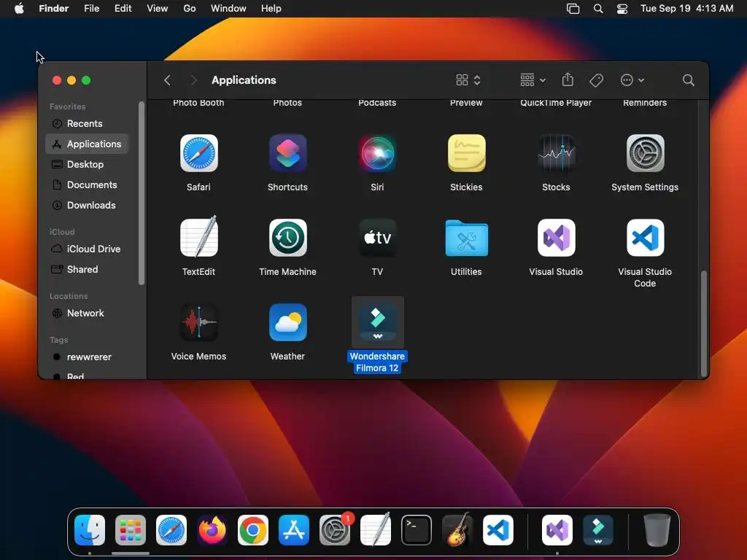This screenshot has height=560, width=747.
Task: Select the Stickies app icon
Action: tap(466, 153)
